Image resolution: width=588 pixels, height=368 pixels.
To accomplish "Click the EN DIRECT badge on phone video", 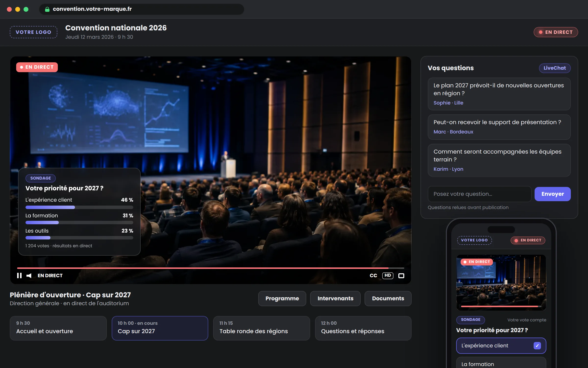I will click(x=477, y=262).
